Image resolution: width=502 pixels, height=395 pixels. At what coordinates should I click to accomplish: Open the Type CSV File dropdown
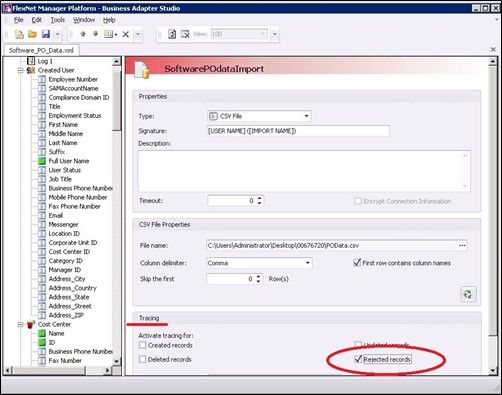click(x=306, y=116)
